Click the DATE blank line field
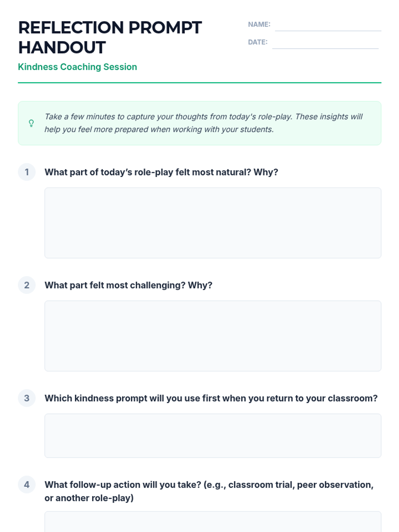Image resolution: width=399 pixels, height=532 pixels. tap(325, 44)
